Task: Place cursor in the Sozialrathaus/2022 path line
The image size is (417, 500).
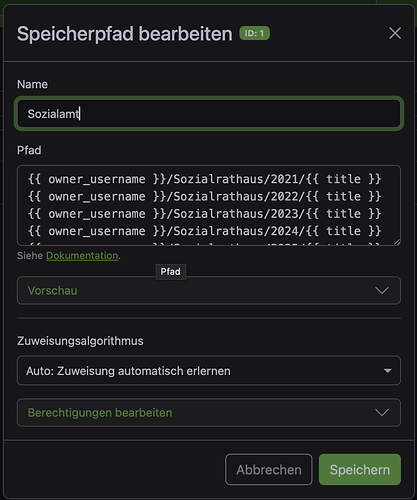Action: coord(204,197)
